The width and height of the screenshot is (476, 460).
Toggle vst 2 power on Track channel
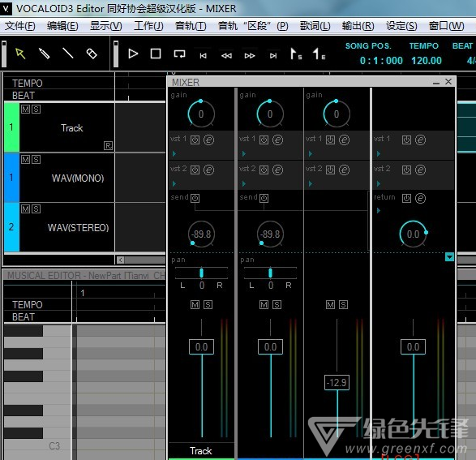tap(195, 170)
